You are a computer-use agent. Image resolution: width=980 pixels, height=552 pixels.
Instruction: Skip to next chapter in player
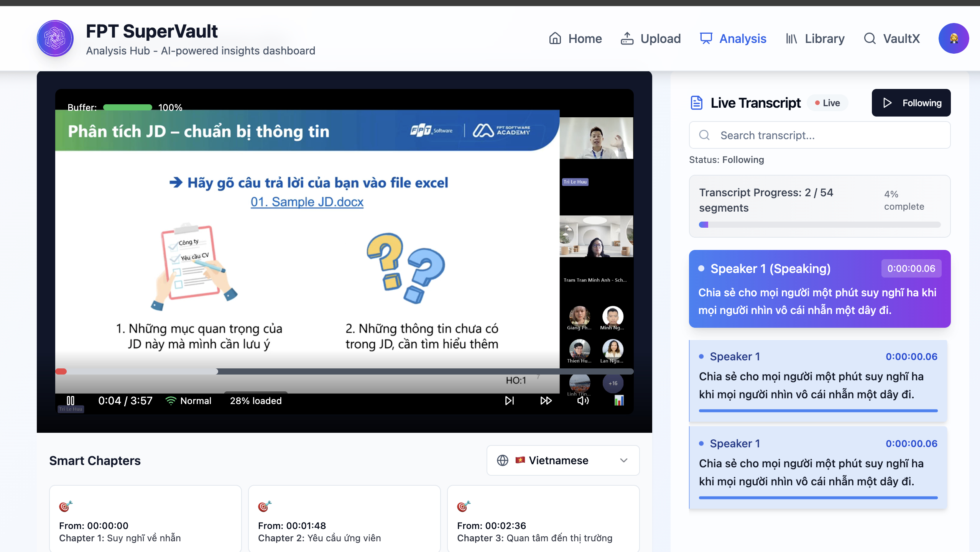tap(509, 401)
